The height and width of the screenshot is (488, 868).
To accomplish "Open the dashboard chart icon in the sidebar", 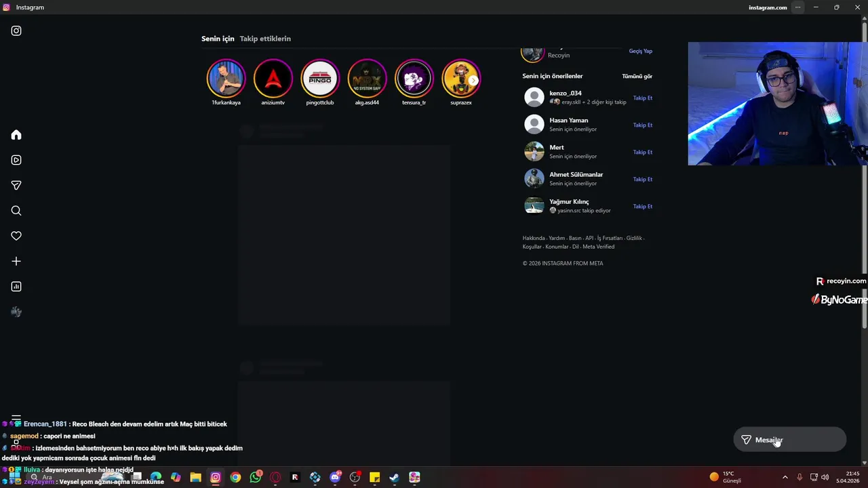I will (x=16, y=287).
